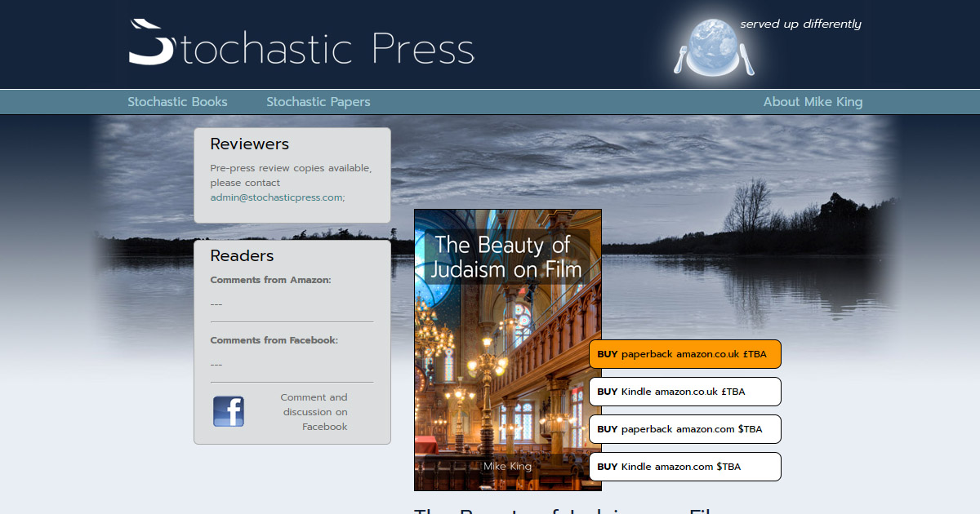The width and height of the screenshot is (980, 514).
Task: Click the synagogue book cover image
Action: [507, 367]
